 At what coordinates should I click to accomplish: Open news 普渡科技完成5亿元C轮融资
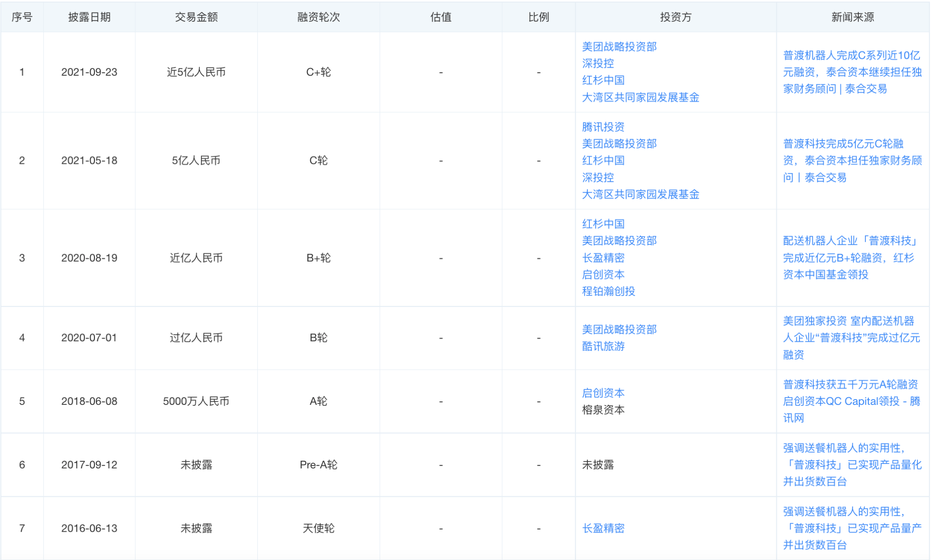click(x=851, y=160)
